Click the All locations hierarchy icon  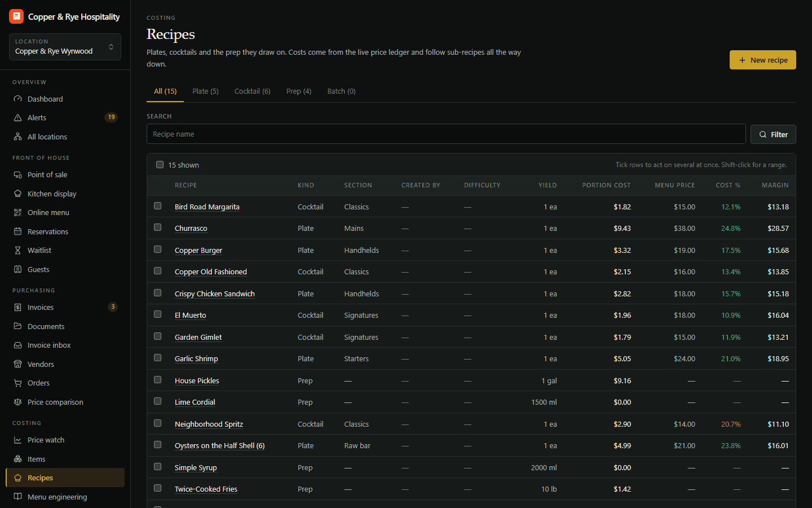17,137
